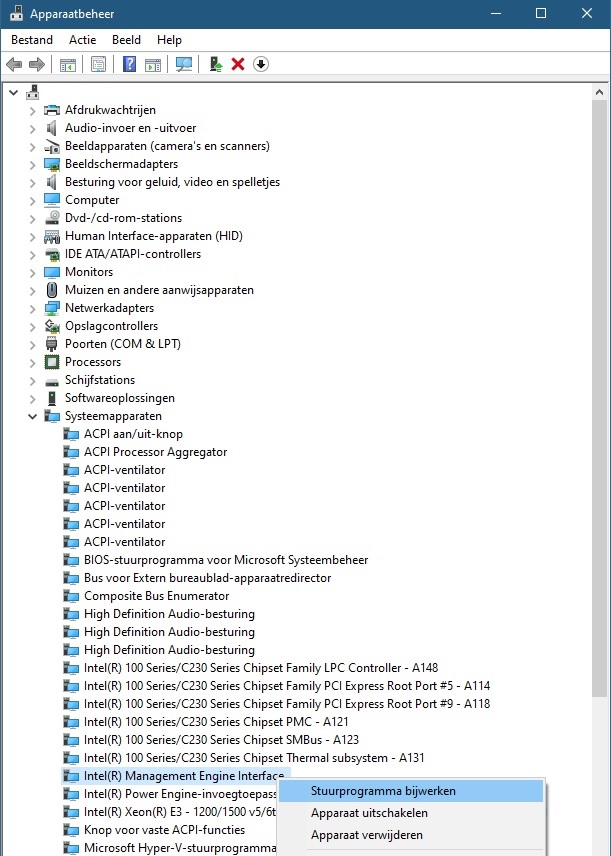Click the Afdrukwachtrijen printer icon
This screenshot has width=611, height=856.
coord(52,110)
